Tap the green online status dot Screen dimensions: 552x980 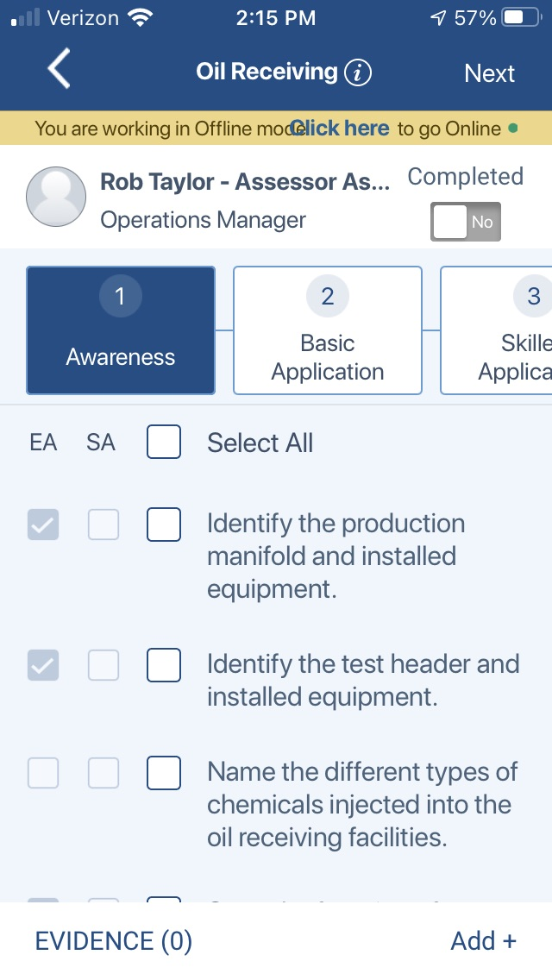click(x=513, y=129)
